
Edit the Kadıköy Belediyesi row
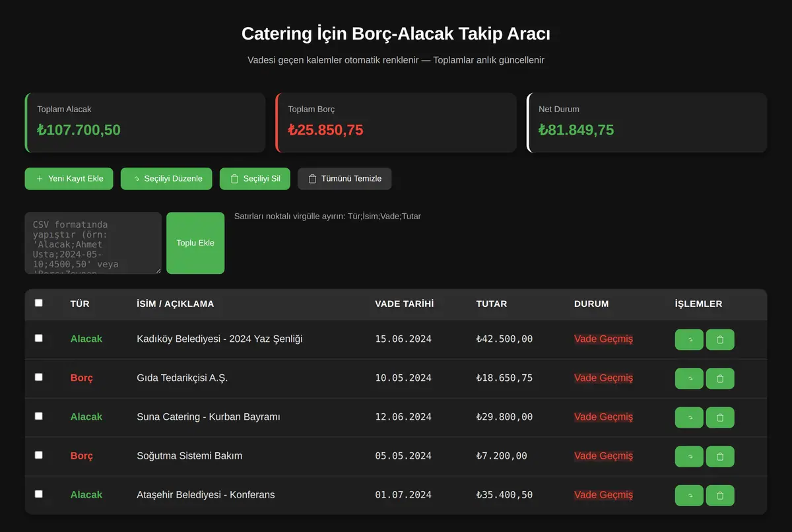tap(689, 340)
